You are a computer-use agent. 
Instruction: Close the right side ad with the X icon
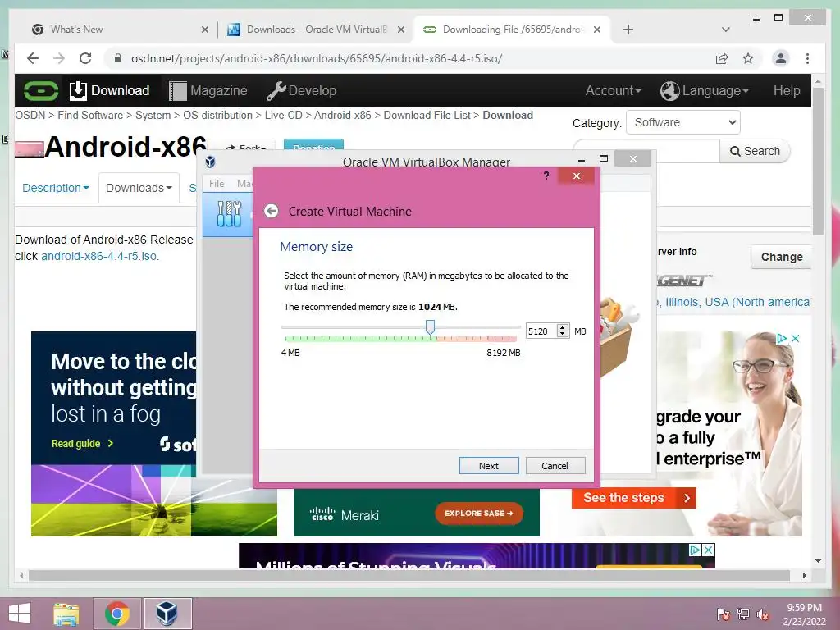796,338
